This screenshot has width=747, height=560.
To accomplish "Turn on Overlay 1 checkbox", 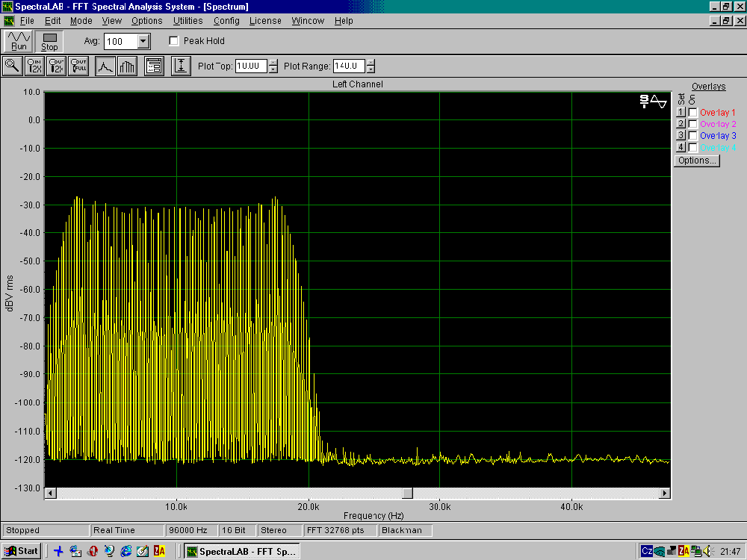I will click(x=692, y=113).
